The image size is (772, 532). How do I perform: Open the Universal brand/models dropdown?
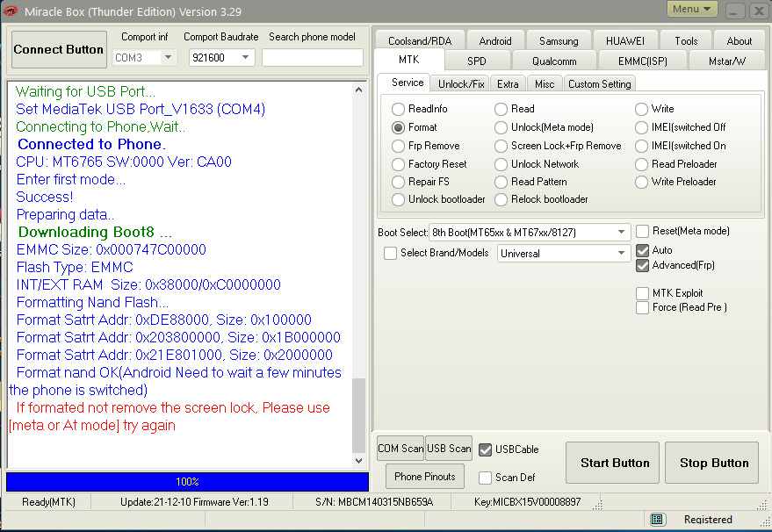(564, 254)
